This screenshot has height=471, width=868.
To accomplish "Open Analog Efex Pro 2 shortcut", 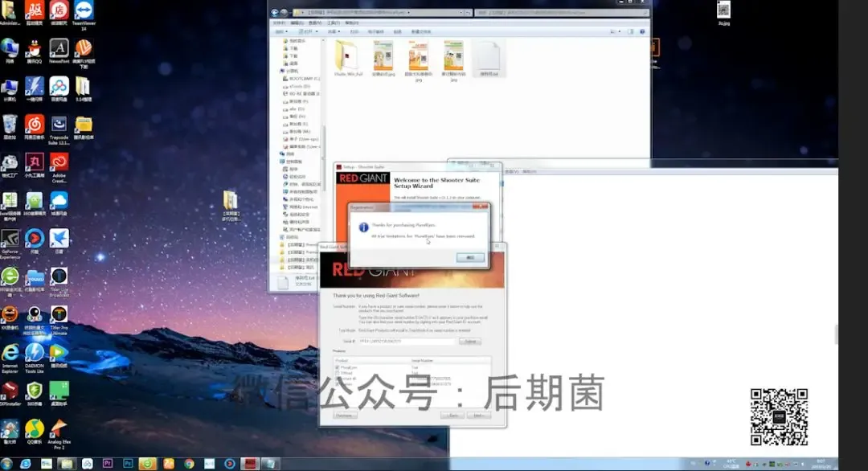I will (x=59, y=435).
